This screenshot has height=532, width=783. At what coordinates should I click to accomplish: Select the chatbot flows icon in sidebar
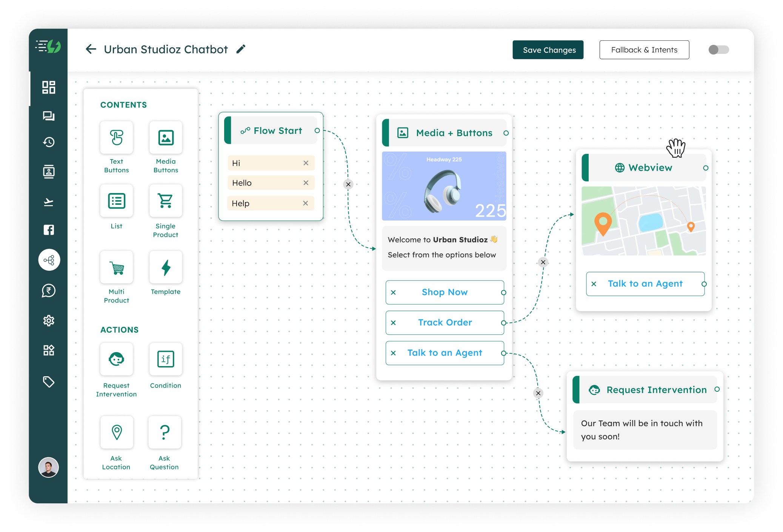[x=49, y=260]
